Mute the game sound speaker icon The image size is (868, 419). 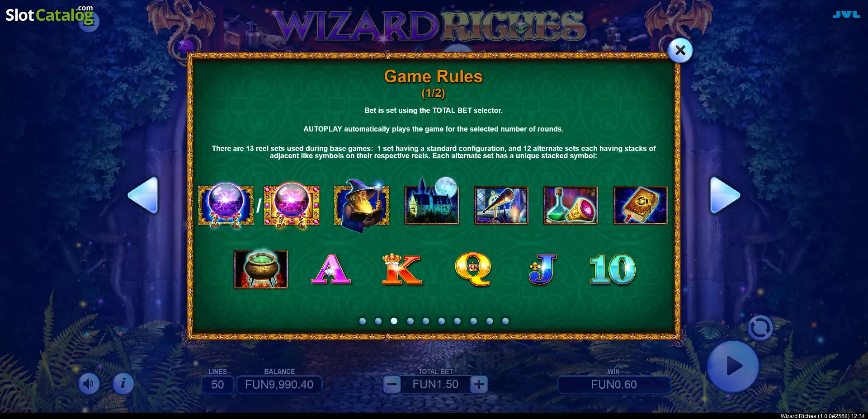89,384
